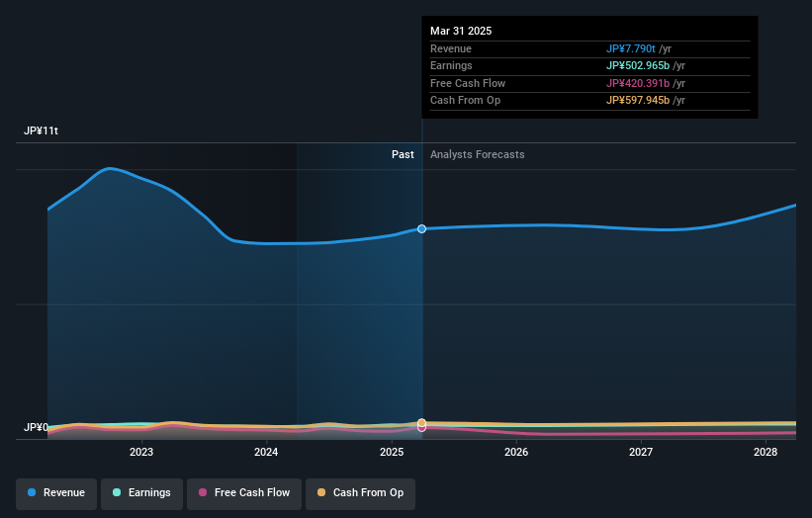
Task: Select the orange Cash From Op data point marker
Action: point(422,423)
